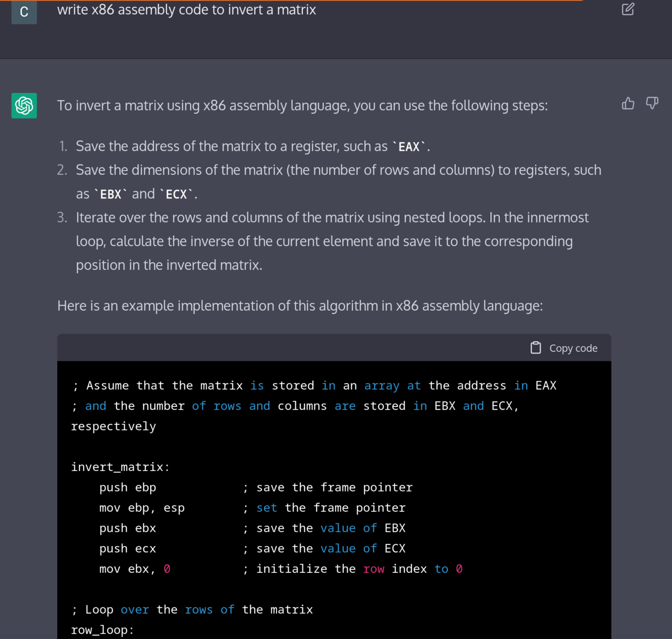Click the 'push ebp' code line
This screenshot has width=672, height=639.
(x=128, y=487)
